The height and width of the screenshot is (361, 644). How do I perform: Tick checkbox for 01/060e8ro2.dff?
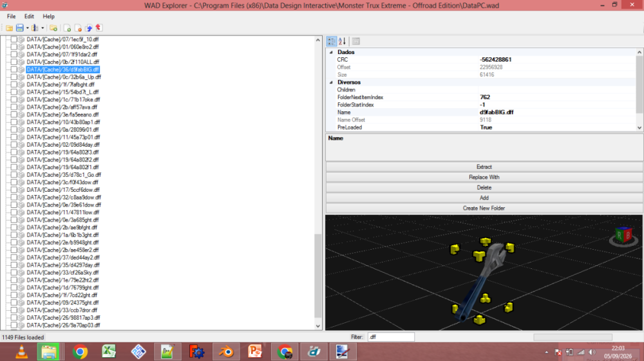[x=14, y=47]
